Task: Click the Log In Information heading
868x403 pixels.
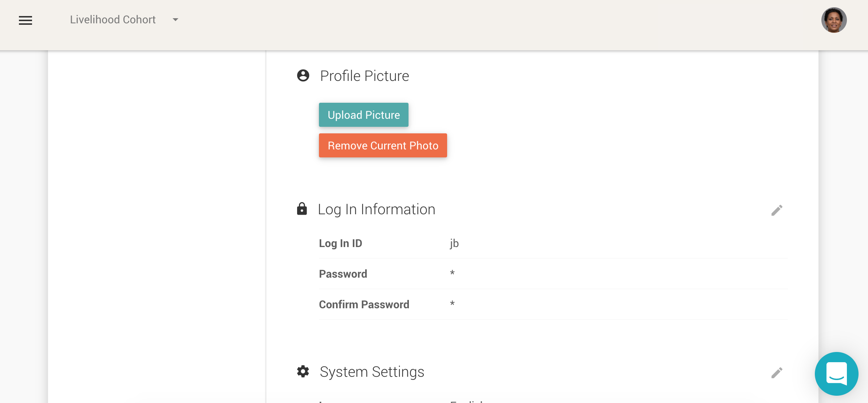Action: [376, 210]
